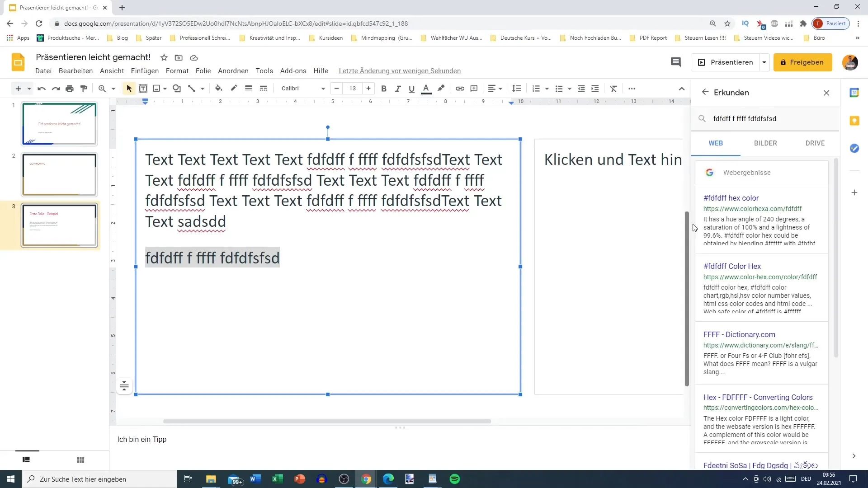868x488 pixels.
Task: Open text color picker
Action: (426, 89)
